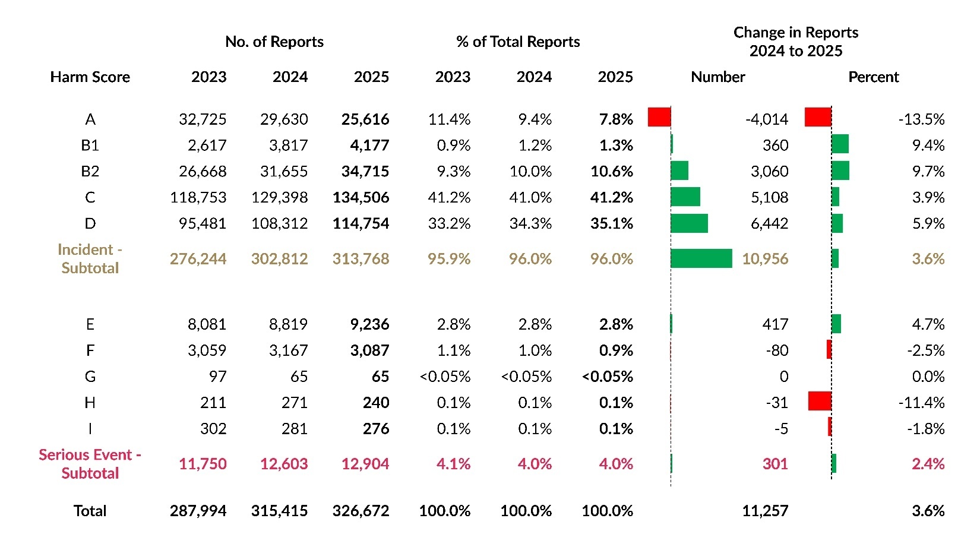Select the 2025 report count 134,506 for C
Image resolution: width=980 pixels, height=553 pixels.
pyautogui.click(x=361, y=197)
